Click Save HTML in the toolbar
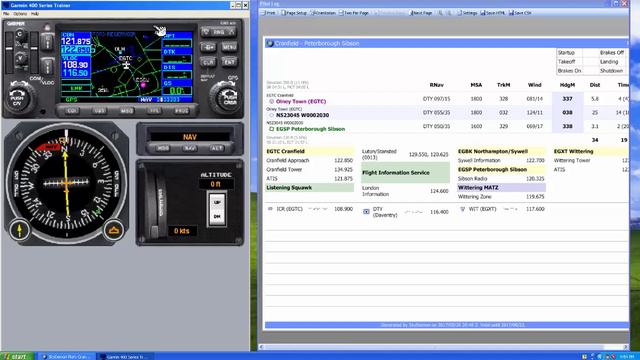The height and width of the screenshot is (360, 640). 493,13
